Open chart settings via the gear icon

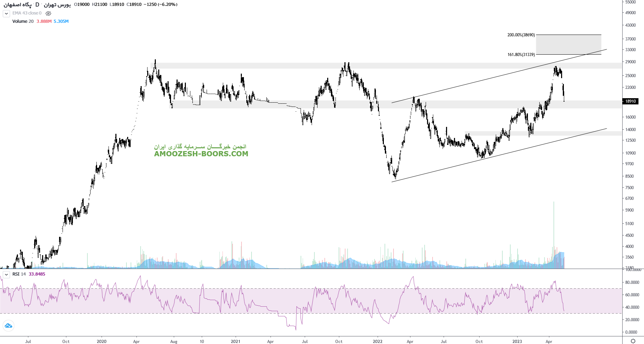tap(633, 341)
